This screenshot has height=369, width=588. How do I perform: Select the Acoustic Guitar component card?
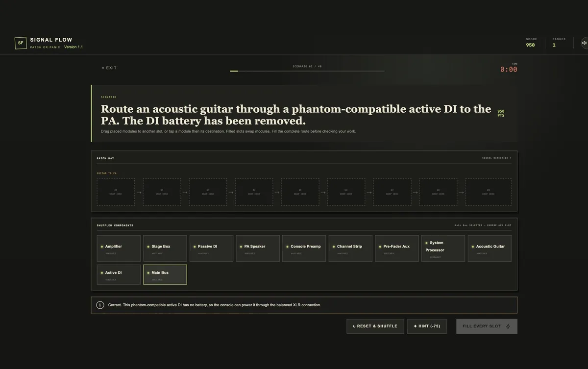[490, 248]
